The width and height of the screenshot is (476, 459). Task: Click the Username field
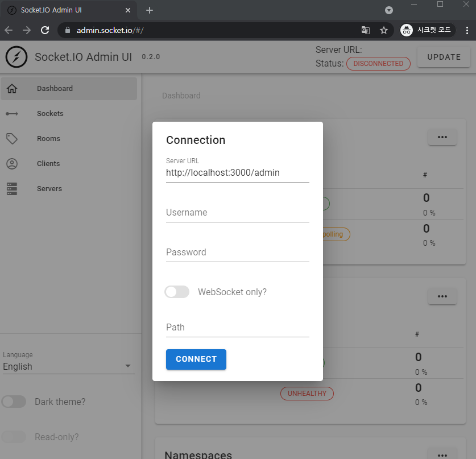(x=237, y=212)
